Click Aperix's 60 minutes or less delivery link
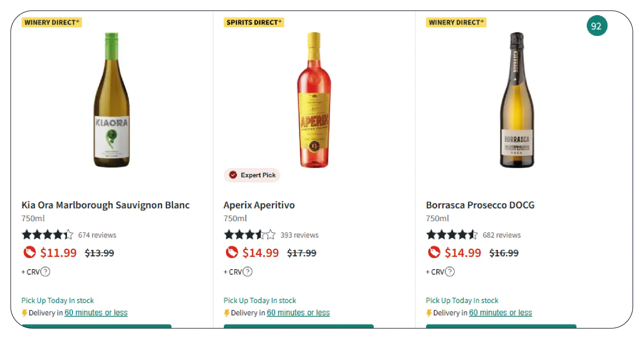644x339 pixels. (x=298, y=313)
